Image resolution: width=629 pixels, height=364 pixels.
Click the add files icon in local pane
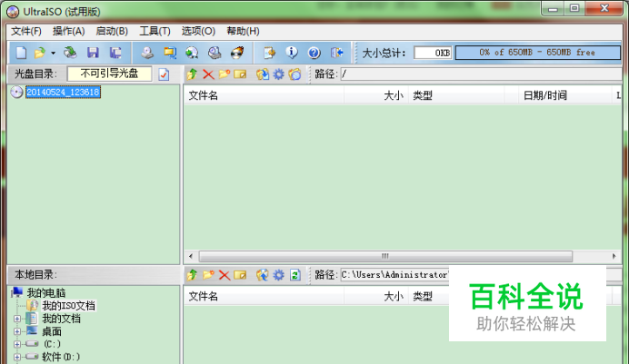(263, 275)
